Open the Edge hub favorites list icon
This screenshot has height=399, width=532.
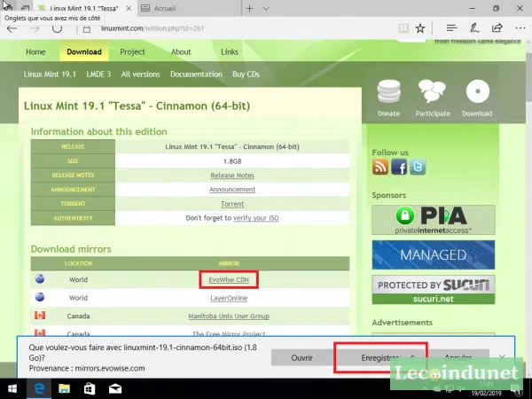pos(451,28)
